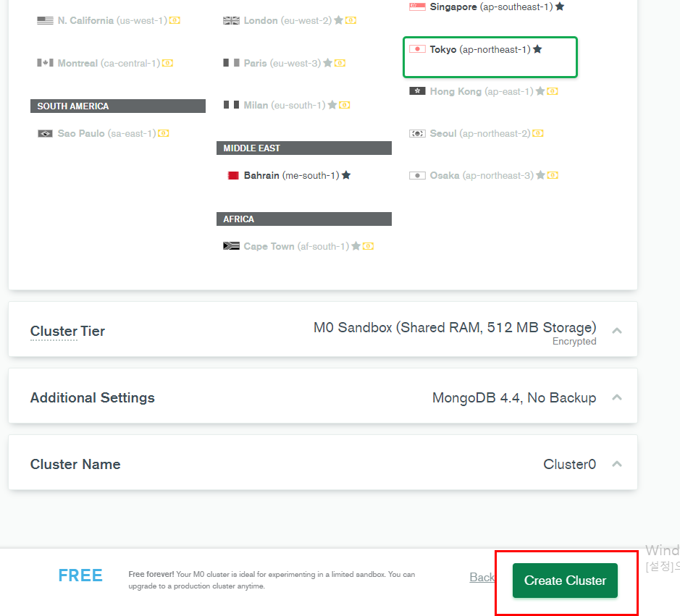The height and width of the screenshot is (616, 680).
Task: Click the money icon next to Sao Paulo
Action: point(164,133)
